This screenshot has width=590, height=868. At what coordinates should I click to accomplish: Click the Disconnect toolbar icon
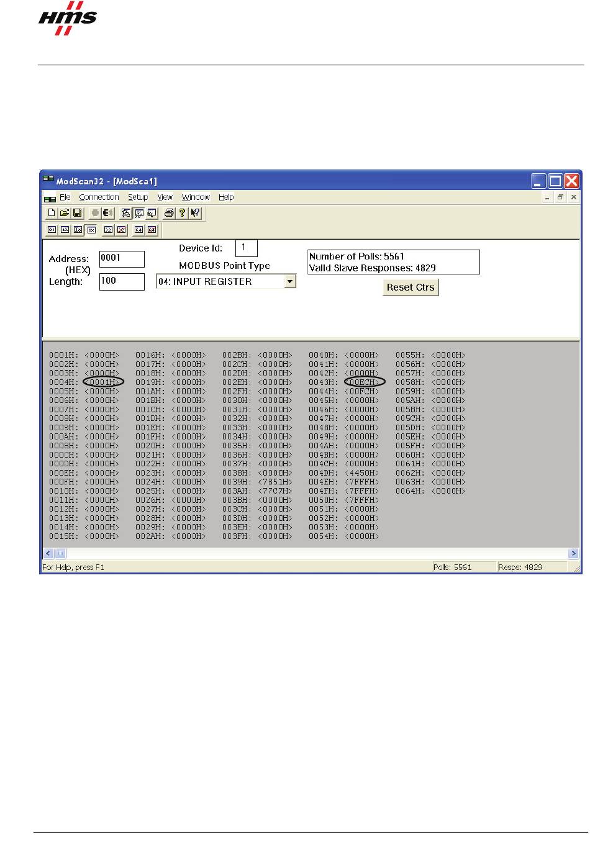107,213
